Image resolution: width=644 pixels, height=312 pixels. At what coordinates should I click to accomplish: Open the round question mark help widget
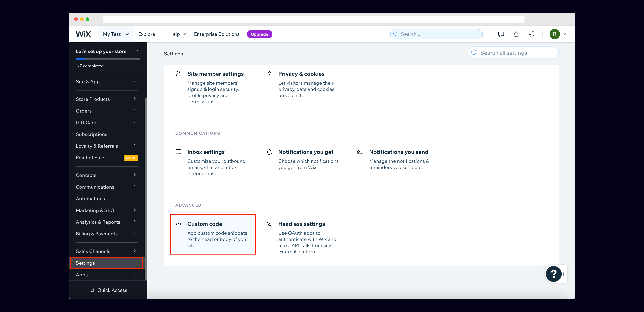coord(553,274)
